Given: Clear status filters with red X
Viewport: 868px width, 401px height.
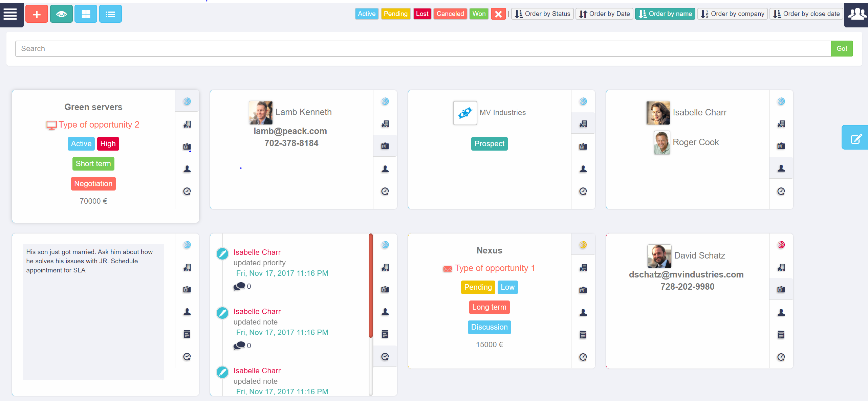Looking at the screenshot, I should coord(498,14).
